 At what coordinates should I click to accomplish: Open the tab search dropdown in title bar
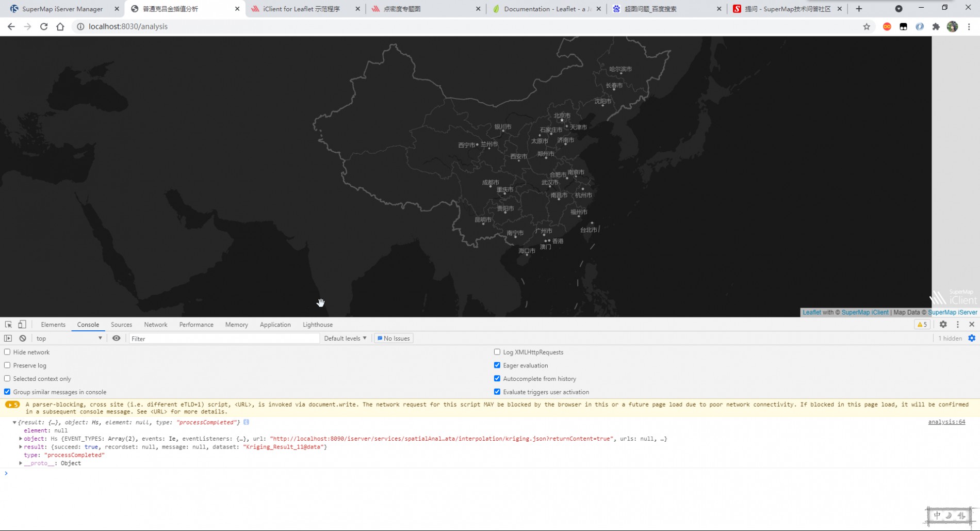[x=899, y=9]
